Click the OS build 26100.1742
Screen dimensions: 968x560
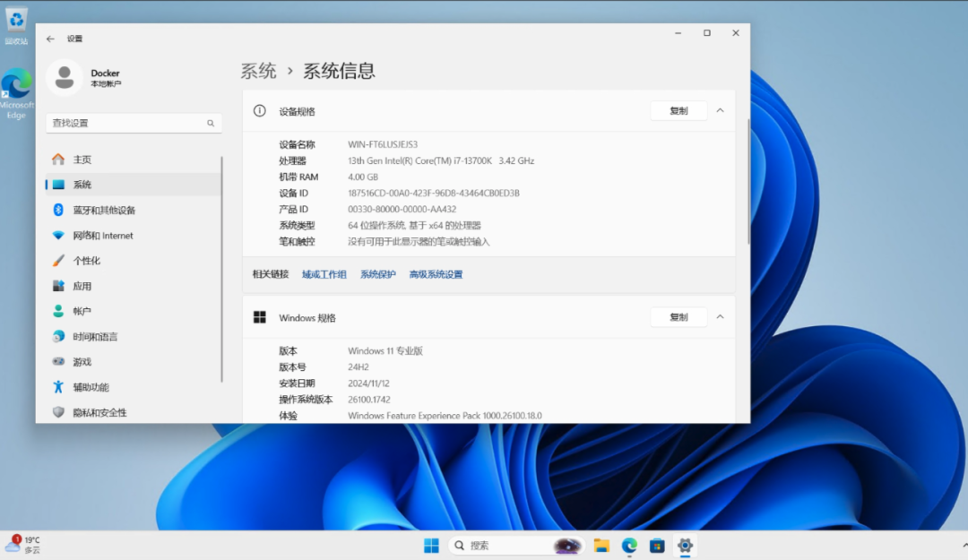point(369,400)
